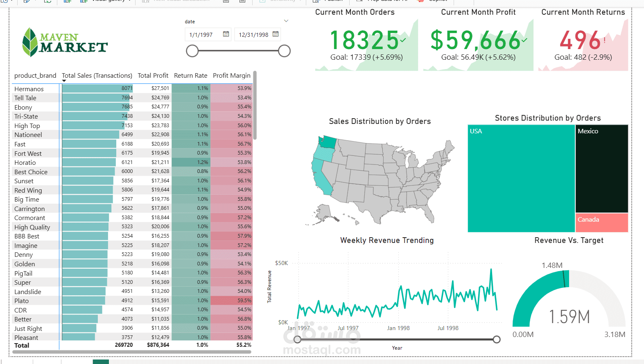Select the Fort West brand row

(x=132, y=153)
